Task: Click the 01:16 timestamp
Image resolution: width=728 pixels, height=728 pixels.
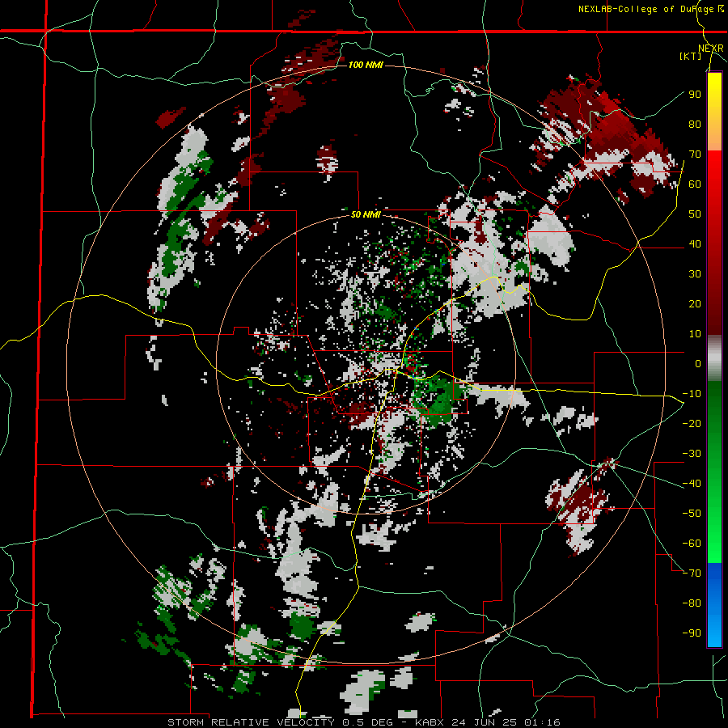Action: coord(542,722)
